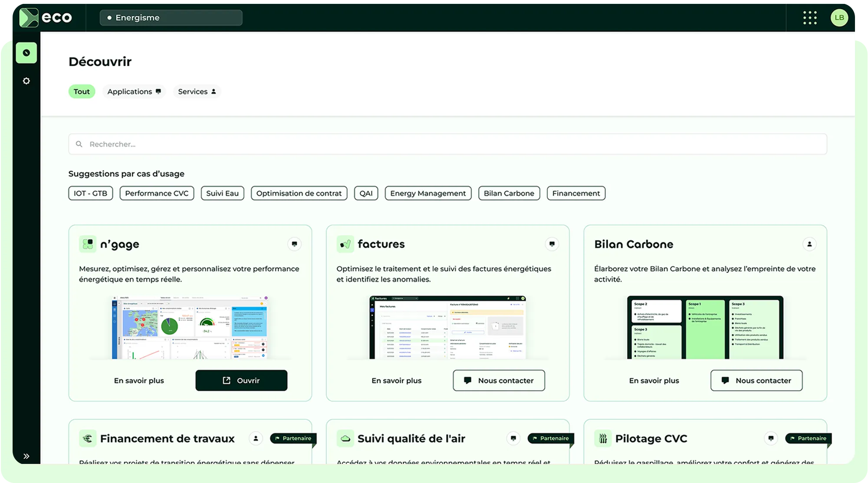Click Partenaire badge on Financement de travaux
Viewport: 868px width, 483px height.
pos(293,438)
